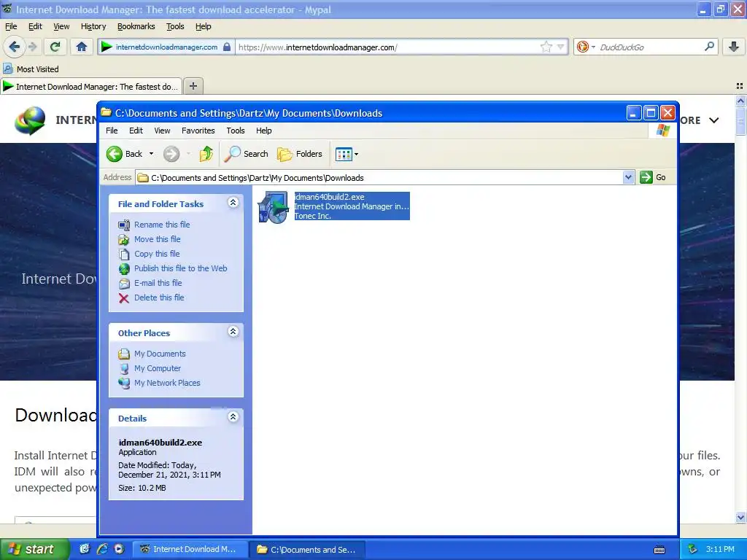The image size is (747, 560).
Task: Select the Internet Download Manager browser tab
Action: (x=91, y=86)
